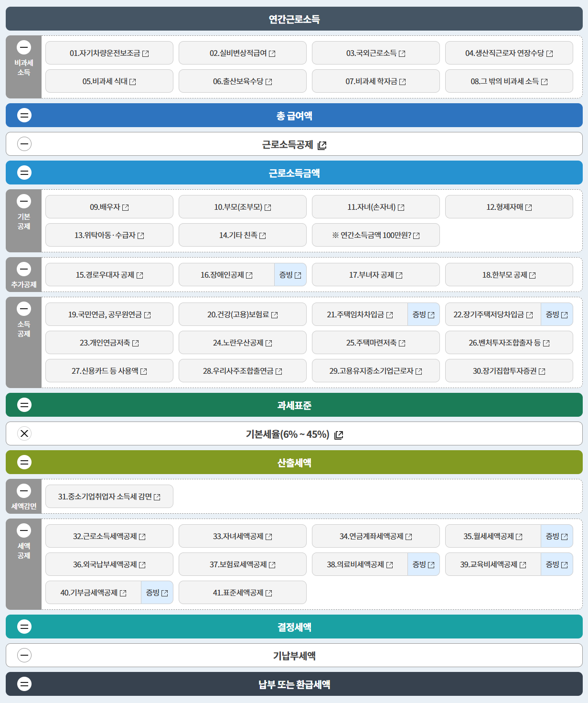Open 20.건강(고용)보험료 item
Viewport: 588px width, 703px height.
tap(243, 314)
